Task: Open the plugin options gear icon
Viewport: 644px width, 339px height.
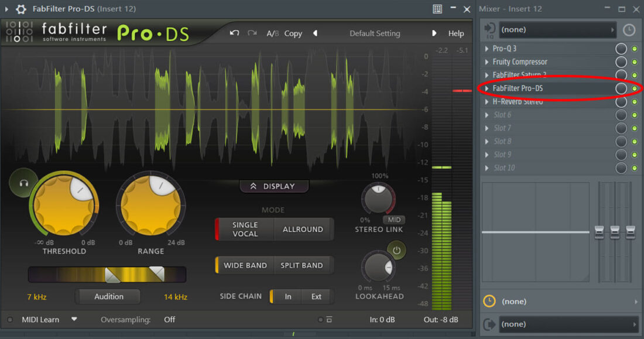Action: click(21, 9)
